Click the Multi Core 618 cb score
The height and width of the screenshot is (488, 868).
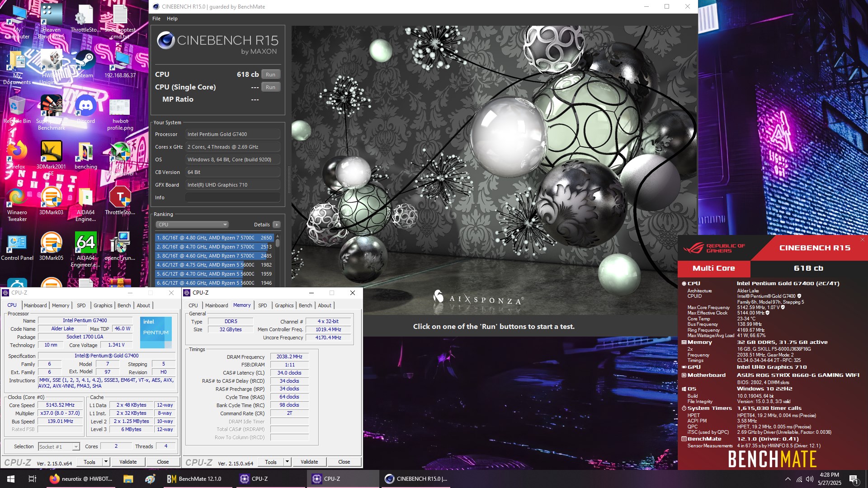[808, 268]
